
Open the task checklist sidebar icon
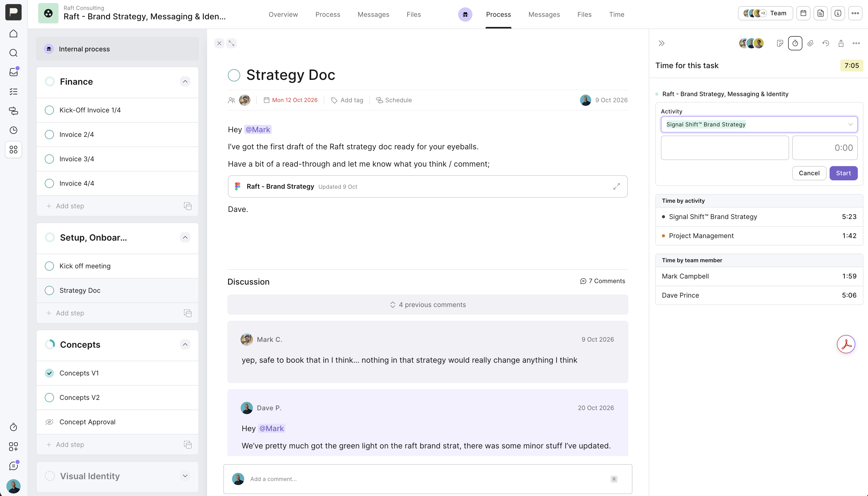(x=13, y=92)
